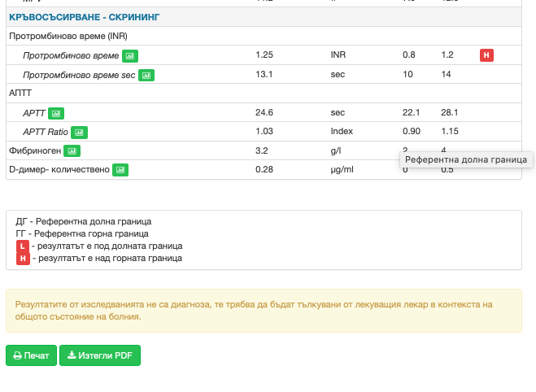Click the АПТТ group row label
Viewport: 536px width, 392px height.
[20, 94]
